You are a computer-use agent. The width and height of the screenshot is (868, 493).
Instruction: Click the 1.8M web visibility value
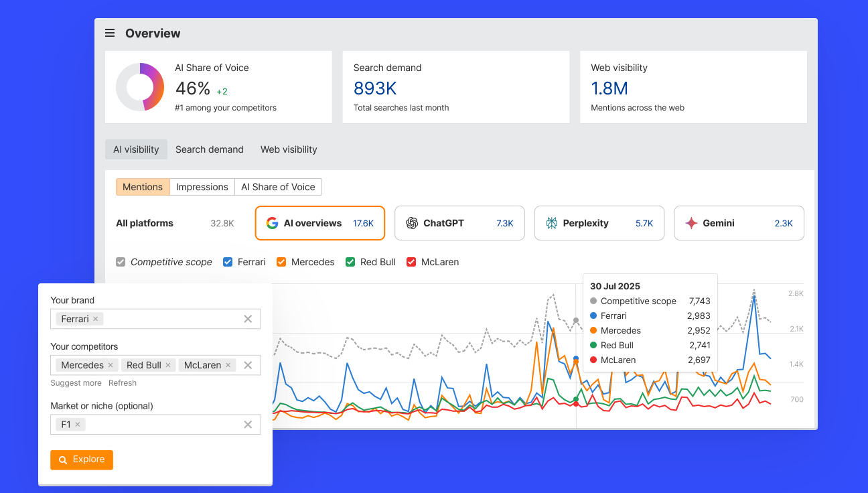[609, 88]
